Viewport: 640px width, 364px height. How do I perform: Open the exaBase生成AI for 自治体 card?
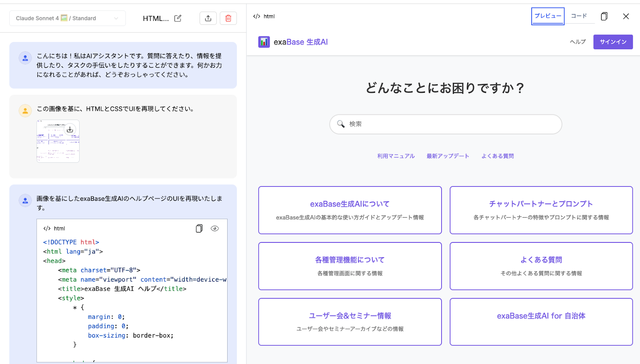[x=541, y=322]
